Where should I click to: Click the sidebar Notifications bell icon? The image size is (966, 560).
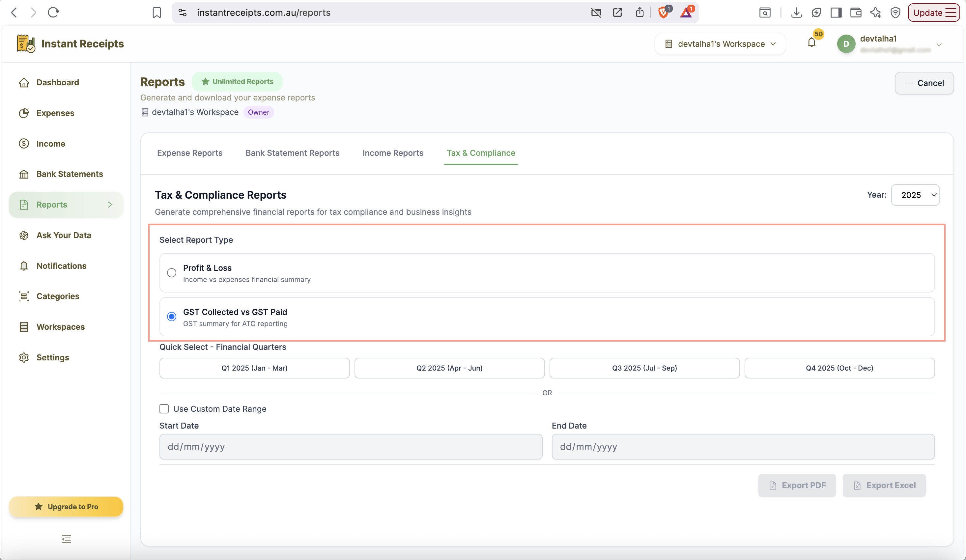[24, 266]
